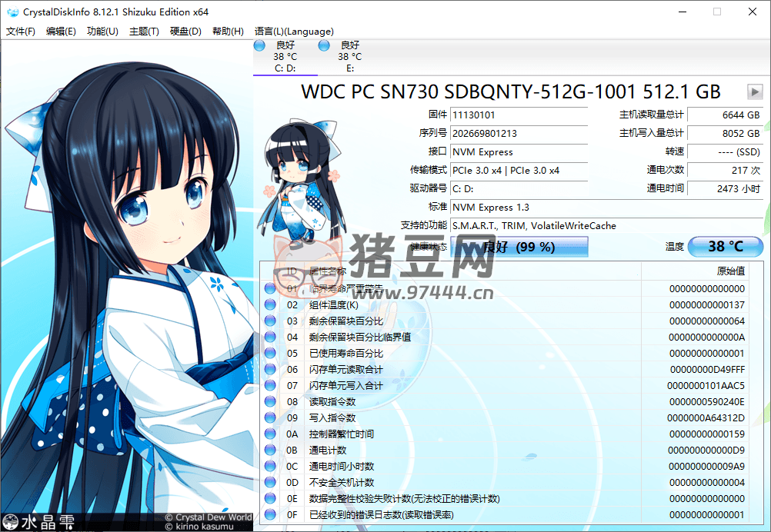Open the 功能(U) menu
The height and width of the screenshot is (532, 771).
click(x=102, y=32)
